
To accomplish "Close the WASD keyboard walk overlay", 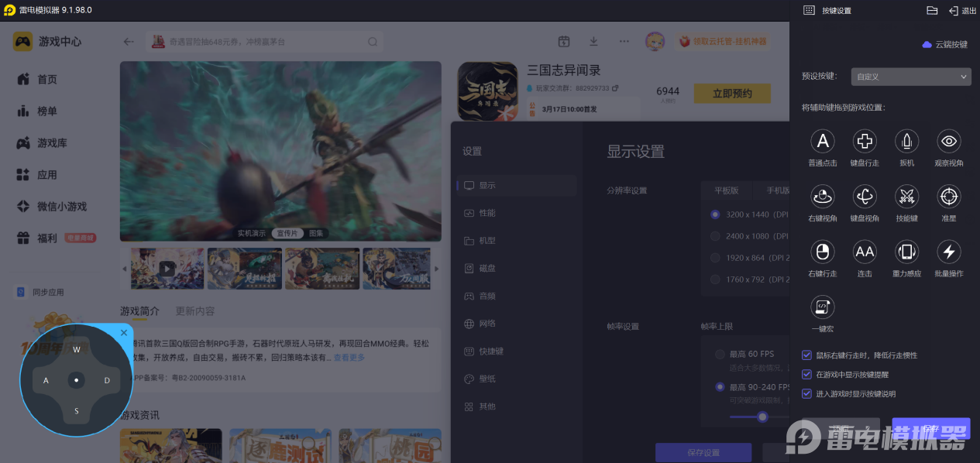I will (124, 333).
